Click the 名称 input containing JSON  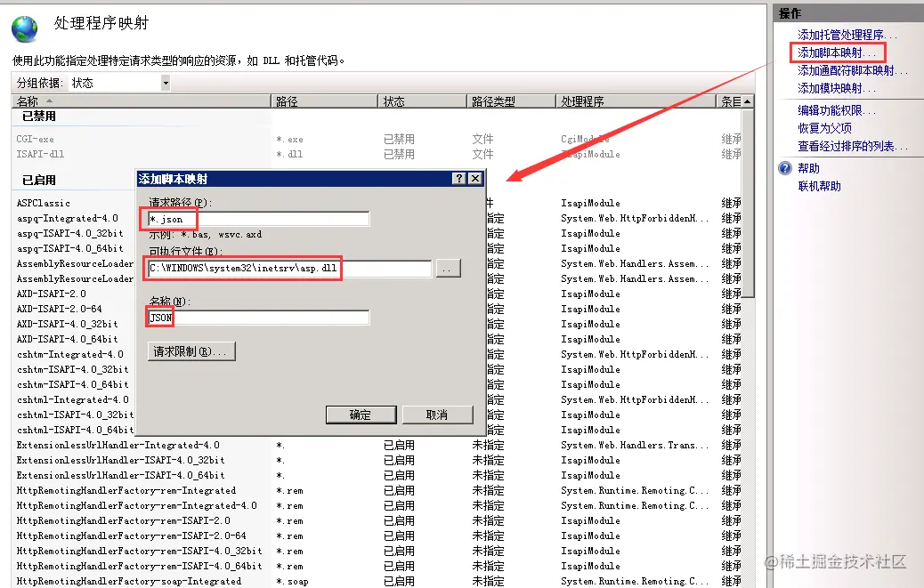pyautogui.click(x=258, y=318)
